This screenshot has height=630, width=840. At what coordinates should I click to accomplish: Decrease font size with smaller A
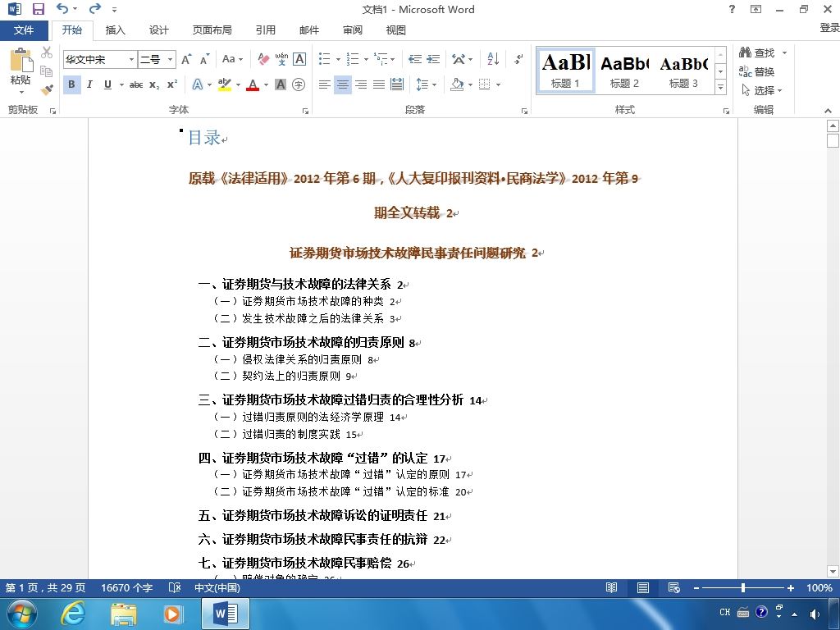[x=204, y=59]
